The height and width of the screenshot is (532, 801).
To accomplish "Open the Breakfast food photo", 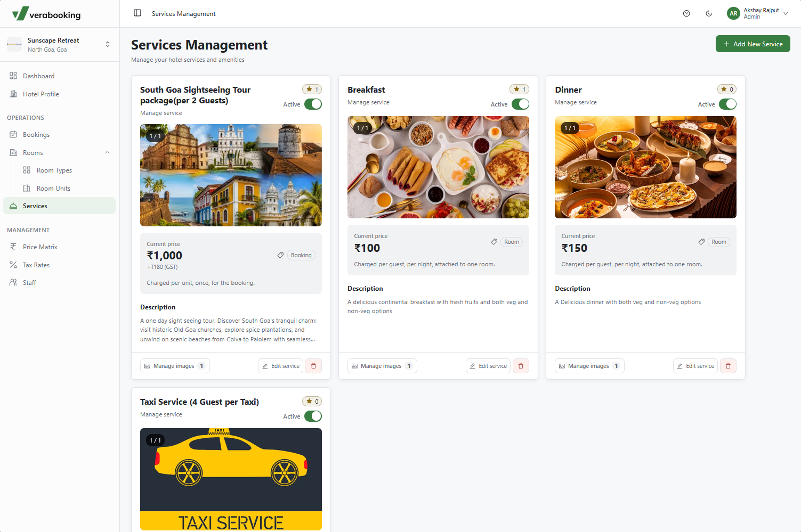I will 438,167.
